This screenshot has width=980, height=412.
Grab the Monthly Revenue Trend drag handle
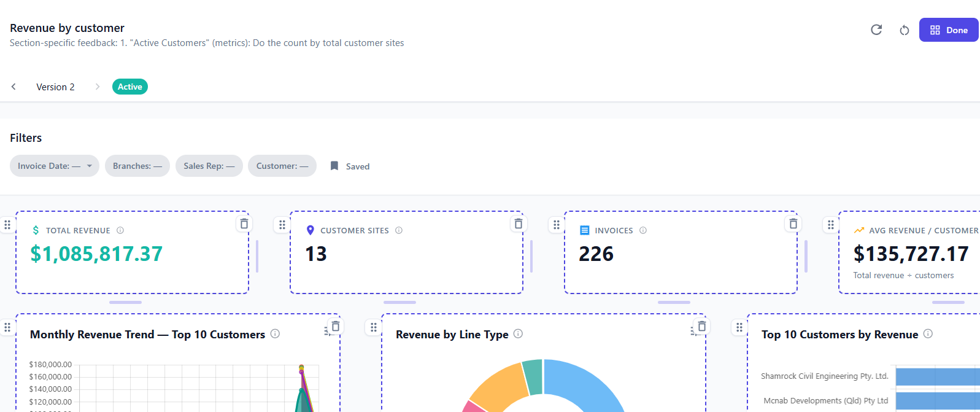[7, 327]
